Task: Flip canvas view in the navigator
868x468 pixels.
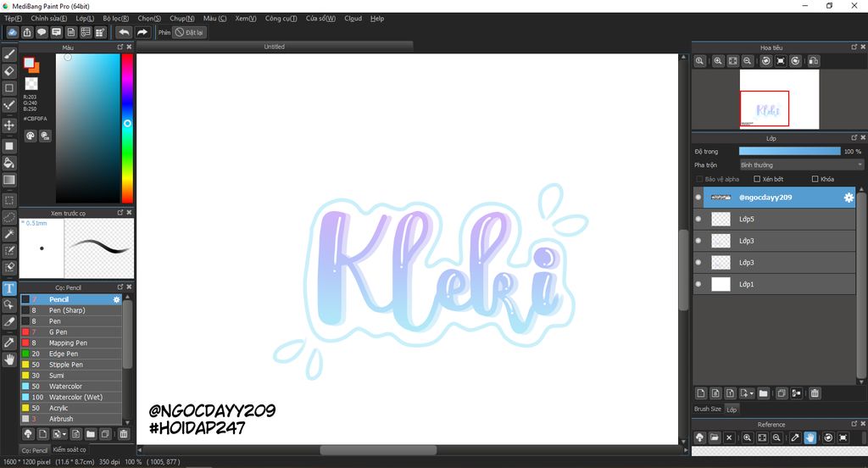Action: coord(814,61)
